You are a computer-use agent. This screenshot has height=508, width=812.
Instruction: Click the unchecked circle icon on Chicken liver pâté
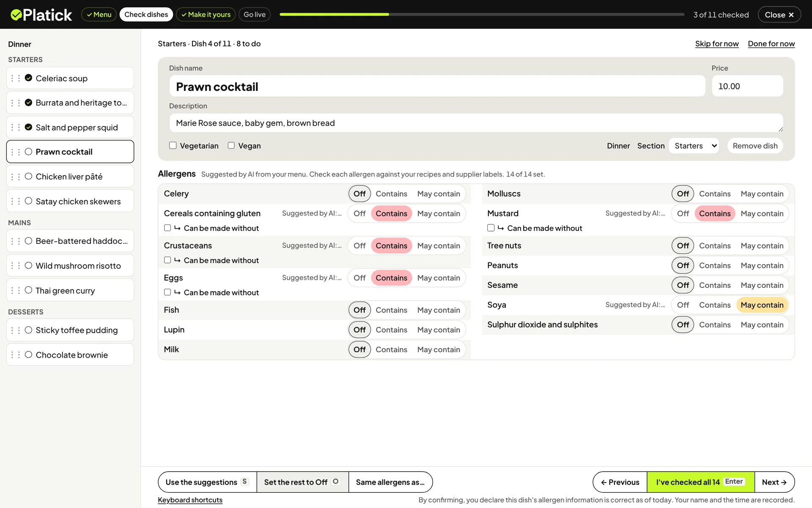(x=28, y=177)
